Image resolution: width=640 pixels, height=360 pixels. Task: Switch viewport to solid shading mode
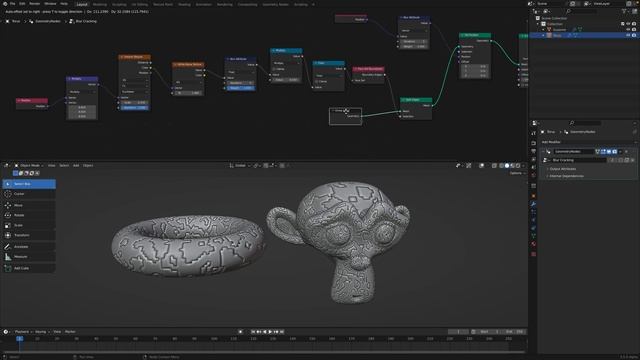pyautogui.click(x=507, y=166)
